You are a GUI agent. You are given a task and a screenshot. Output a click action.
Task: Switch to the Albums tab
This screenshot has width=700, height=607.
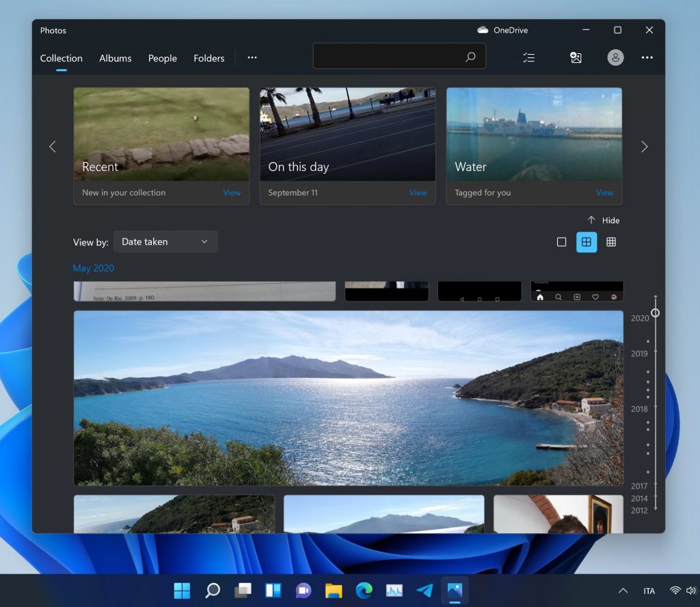pos(115,58)
